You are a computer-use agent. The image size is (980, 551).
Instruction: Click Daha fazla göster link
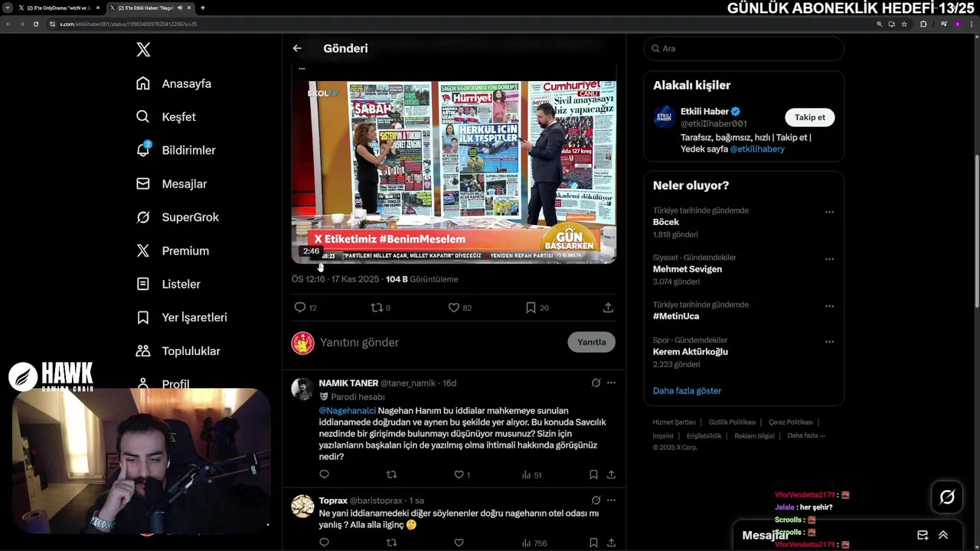click(x=687, y=390)
